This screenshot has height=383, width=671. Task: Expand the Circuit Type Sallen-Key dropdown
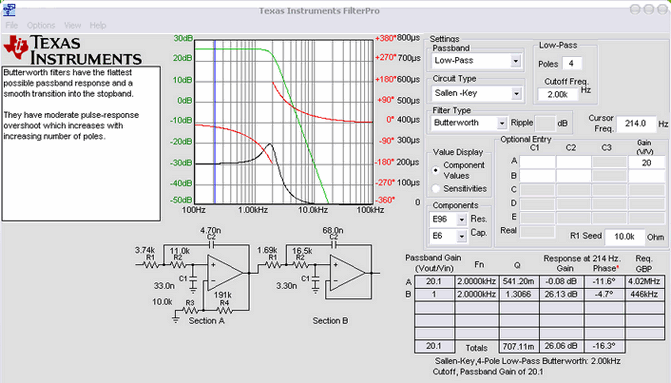tap(516, 93)
